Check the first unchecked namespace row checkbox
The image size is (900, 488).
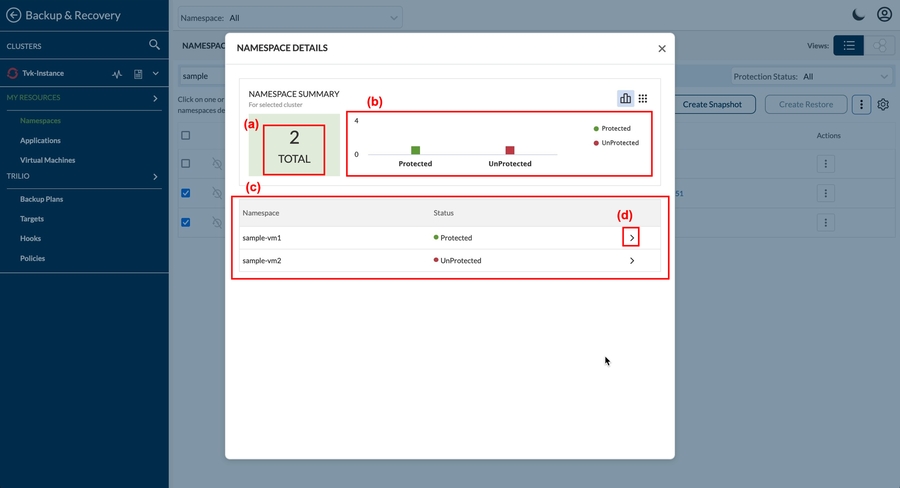(x=186, y=163)
